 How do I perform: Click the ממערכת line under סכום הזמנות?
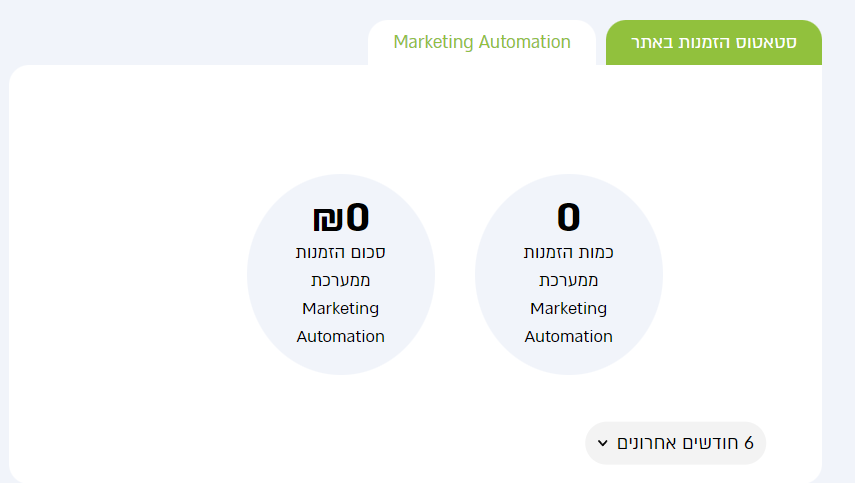(x=341, y=281)
